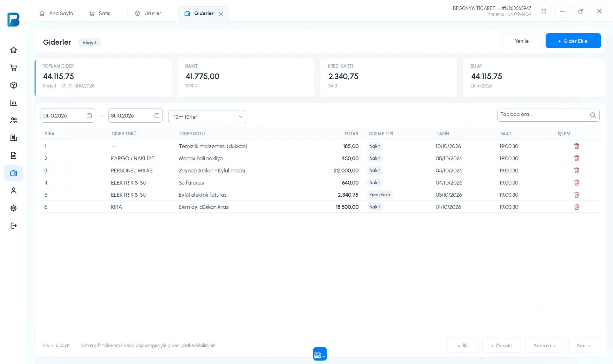Expand the Tüm türler expense type dropdown
613x364 pixels.
207,117
